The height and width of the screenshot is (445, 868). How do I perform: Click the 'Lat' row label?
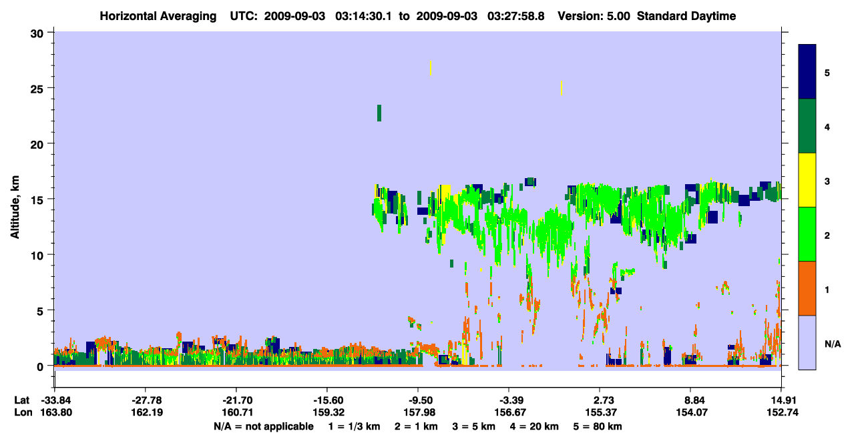(x=21, y=400)
